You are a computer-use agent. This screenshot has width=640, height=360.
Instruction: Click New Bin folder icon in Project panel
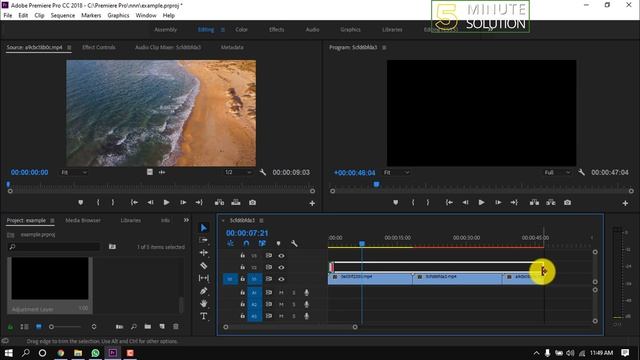(x=148, y=327)
